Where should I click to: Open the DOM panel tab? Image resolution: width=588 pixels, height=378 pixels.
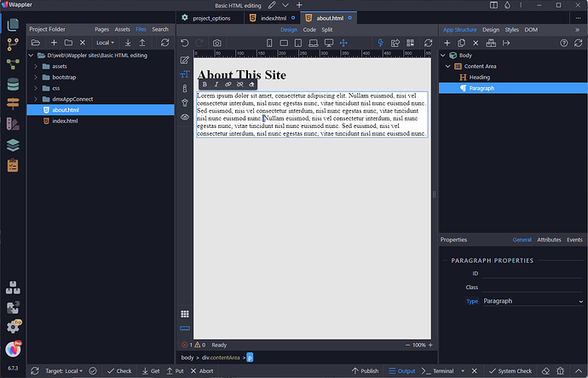pos(531,30)
